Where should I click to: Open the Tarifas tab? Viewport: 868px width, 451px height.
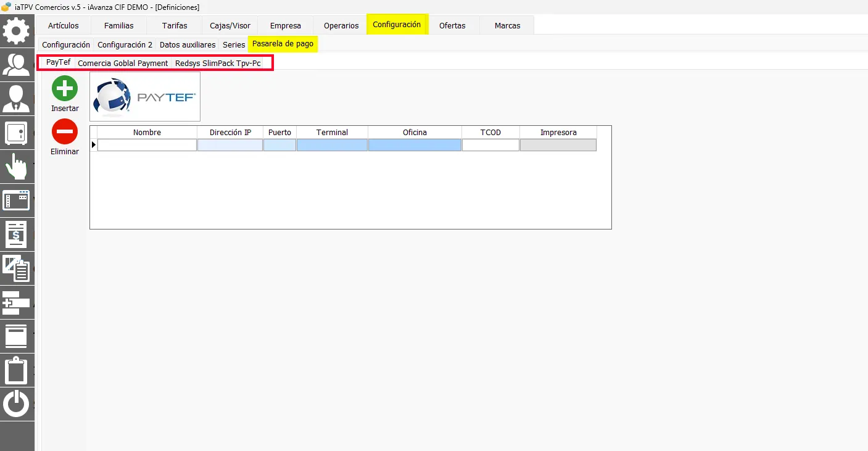175,25
